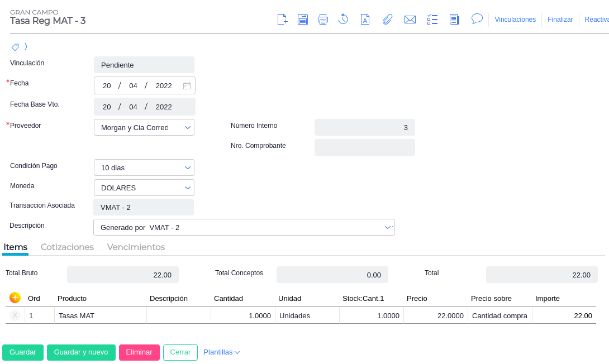Switch to the Cotizaciones tab
Screen dimensions: 609x364
pos(67,247)
